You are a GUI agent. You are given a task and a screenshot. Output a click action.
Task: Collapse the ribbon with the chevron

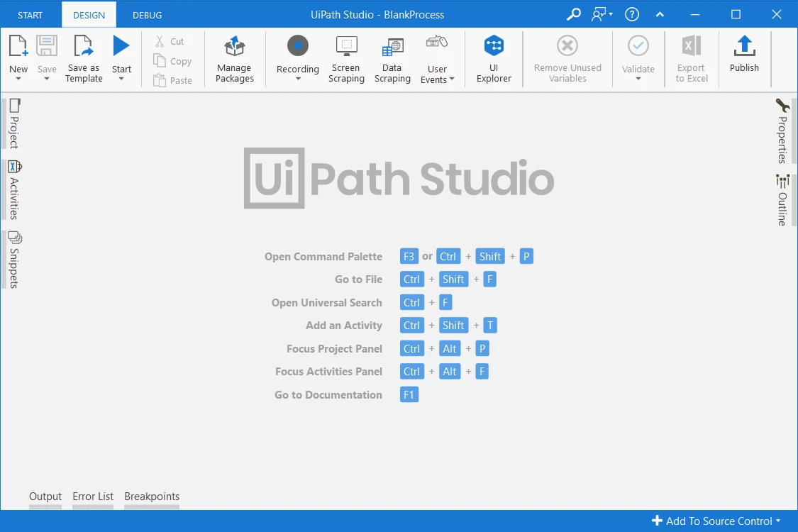660,14
